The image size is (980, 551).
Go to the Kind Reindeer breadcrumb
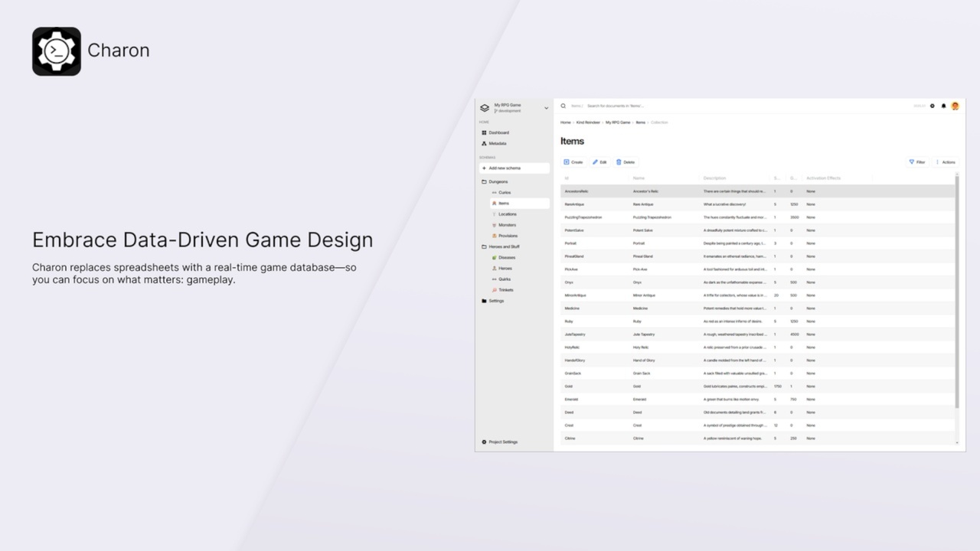tap(588, 122)
